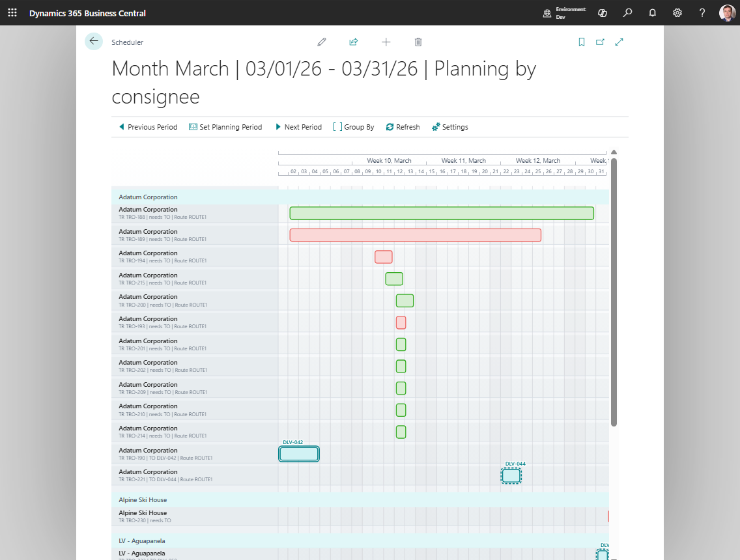Click day 15 in the timeline header

tap(432, 172)
